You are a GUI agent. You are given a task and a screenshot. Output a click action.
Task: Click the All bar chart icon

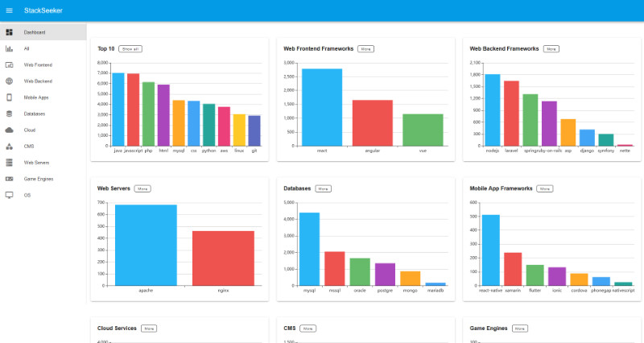coord(9,48)
